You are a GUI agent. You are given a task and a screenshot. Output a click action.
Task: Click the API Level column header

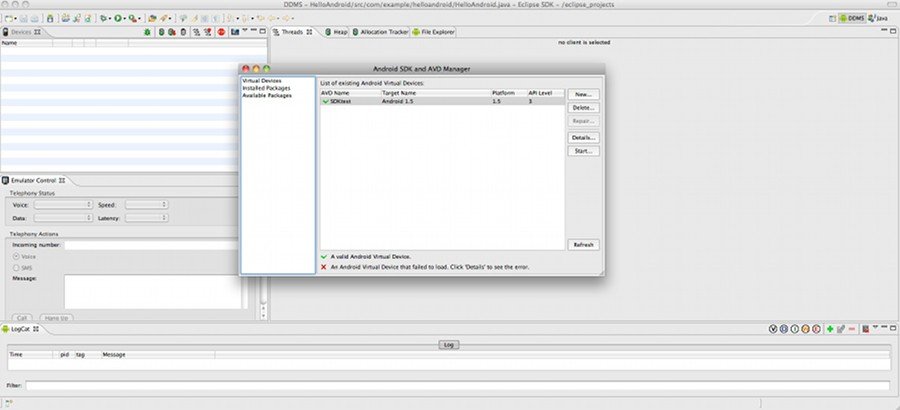[x=546, y=93]
